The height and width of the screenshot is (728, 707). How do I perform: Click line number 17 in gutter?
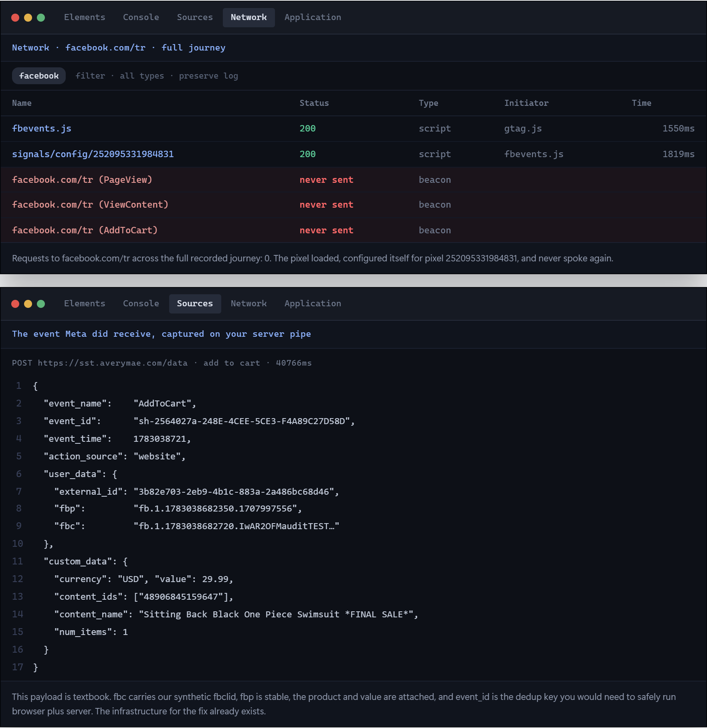pos(18,667)
